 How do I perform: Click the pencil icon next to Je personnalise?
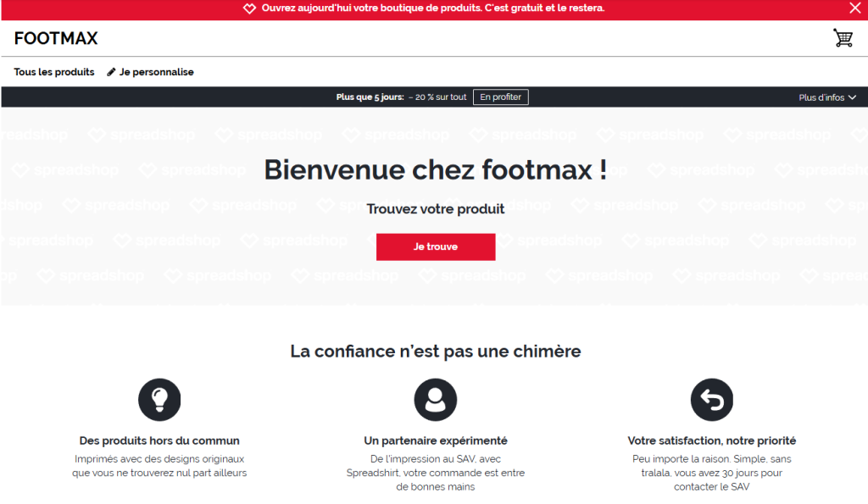(111, 72)
